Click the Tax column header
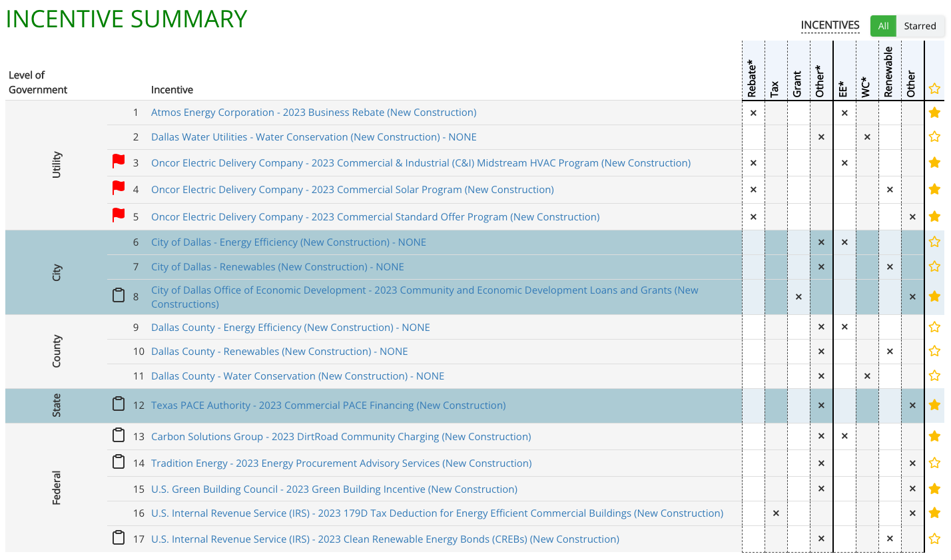 (775, 89)
